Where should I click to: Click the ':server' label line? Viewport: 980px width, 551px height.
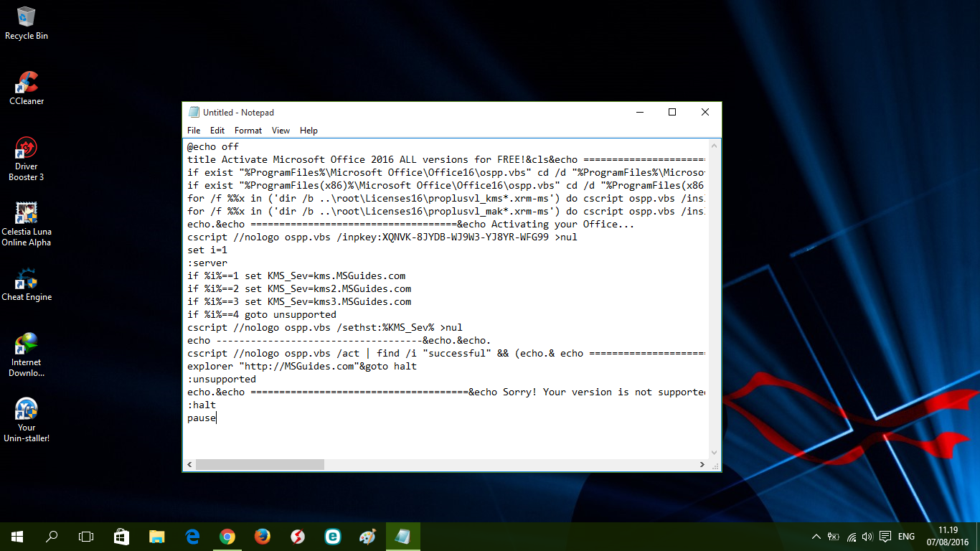[207, 263]
